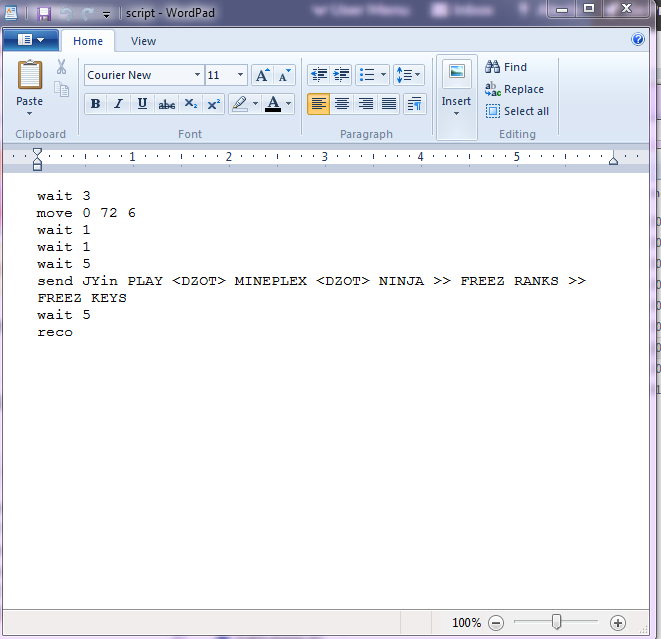The height and width of the screenshot is (639, 661).
Task: Open the font size dropdown arrow
Action: 241,75
